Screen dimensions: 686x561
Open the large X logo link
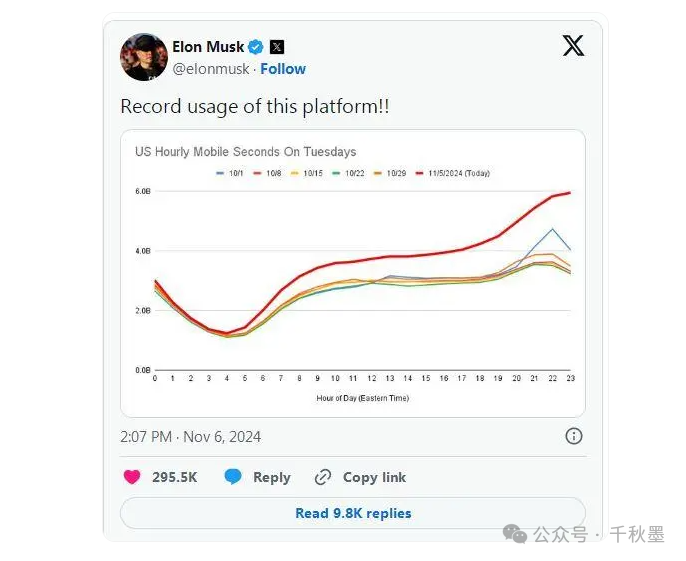point(573,46)
